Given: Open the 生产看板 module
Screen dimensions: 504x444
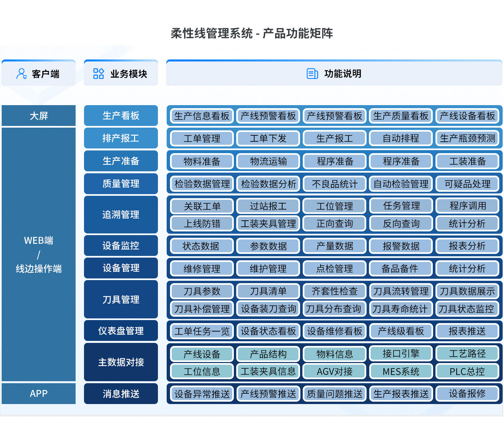Looking at the screenshot, I should pos(121,116).
